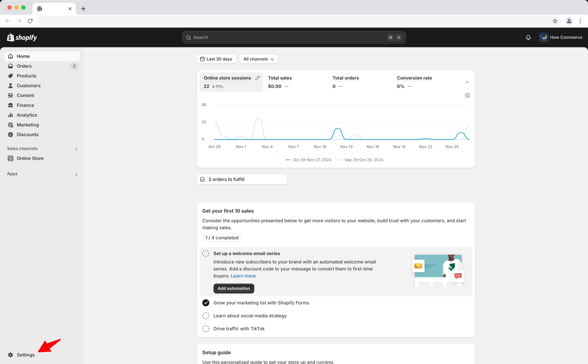Go to Online Store in the sidebar
This screenshot has height=364, width=588.
click(x=42, y=158)
